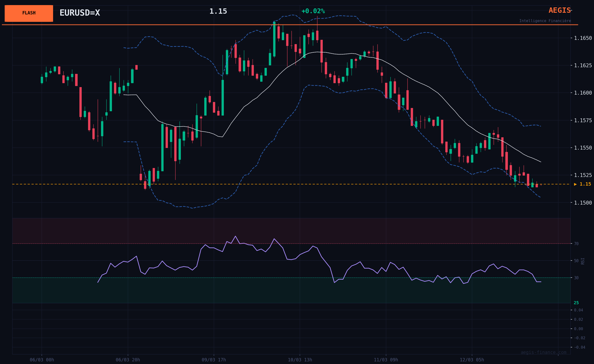
Task: Click the 1.1600 price axis label
Action: [x=583, y=93]
